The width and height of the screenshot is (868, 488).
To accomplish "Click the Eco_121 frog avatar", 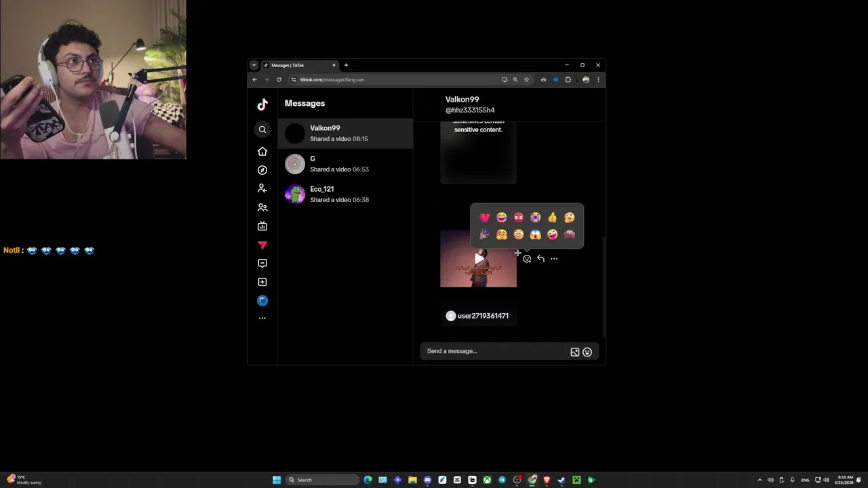I will (x=295, y=195).
